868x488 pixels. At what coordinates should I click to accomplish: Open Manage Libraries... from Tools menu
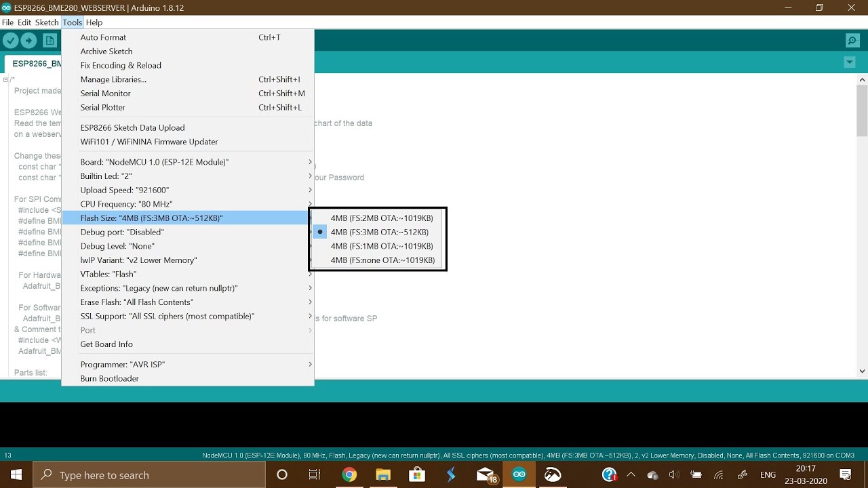coord(188,79)
